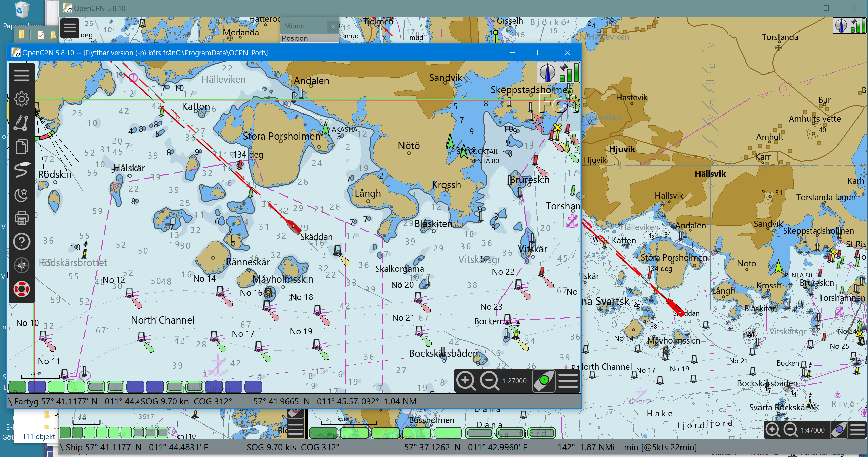Expand the hamburger menu above gear icon
Screen dimensions: 868x457
pyautogui.click(x=21, y=75)
